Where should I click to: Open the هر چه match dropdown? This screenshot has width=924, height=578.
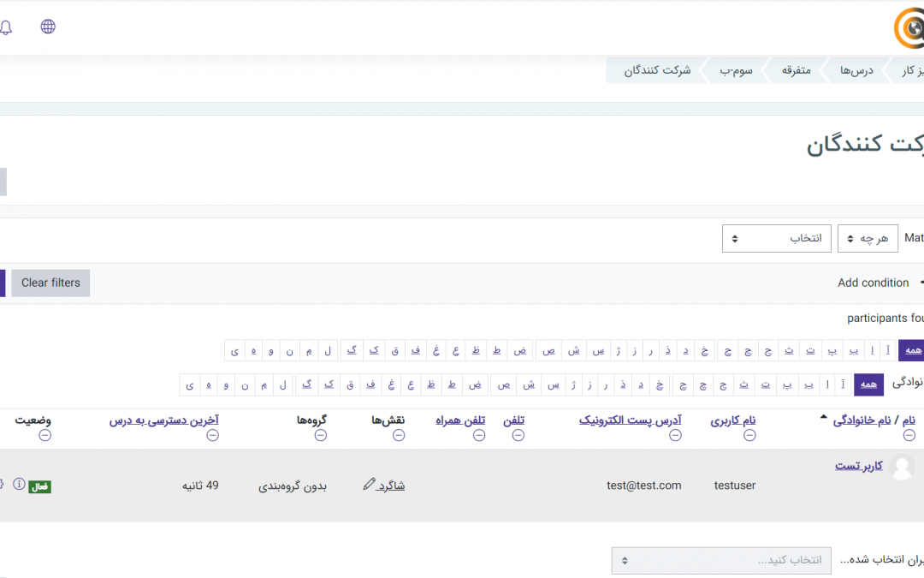pyautogui.click(x=868, y=239)
